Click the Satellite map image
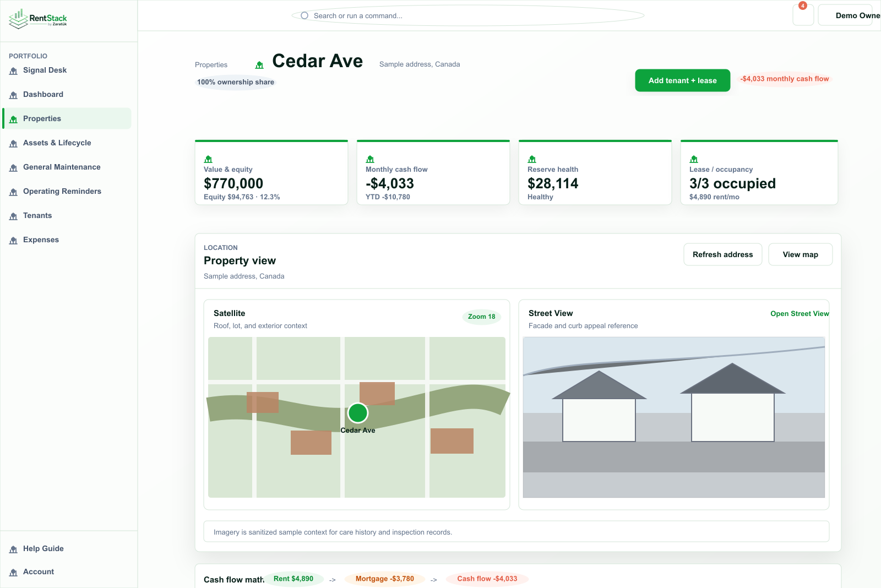 pyautogui.click(x=357, y=417)
